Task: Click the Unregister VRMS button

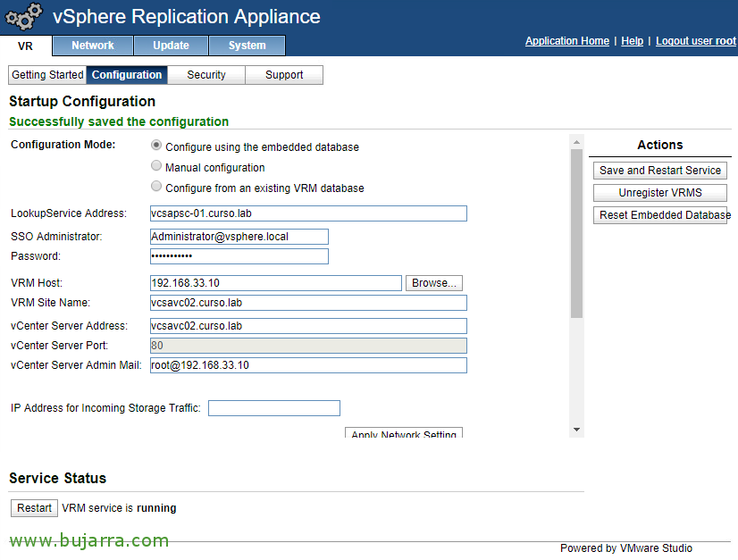Action: click(660, 193)
